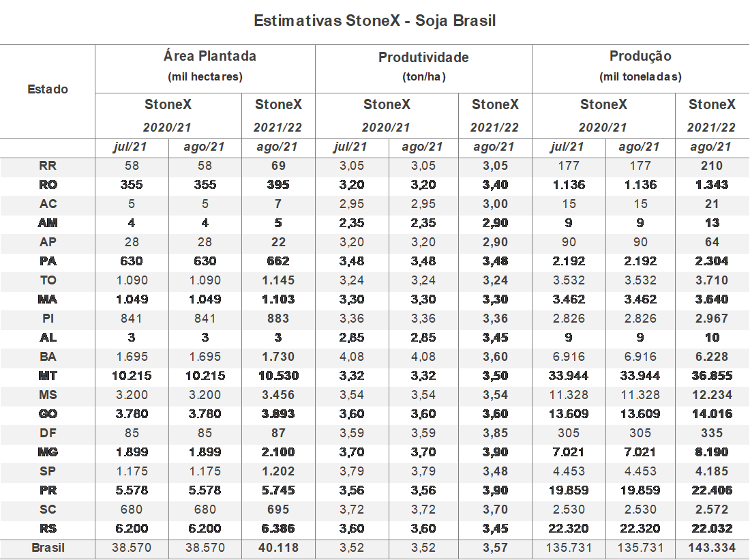Select Brasil productivity value 3,57

click(495, 548)
